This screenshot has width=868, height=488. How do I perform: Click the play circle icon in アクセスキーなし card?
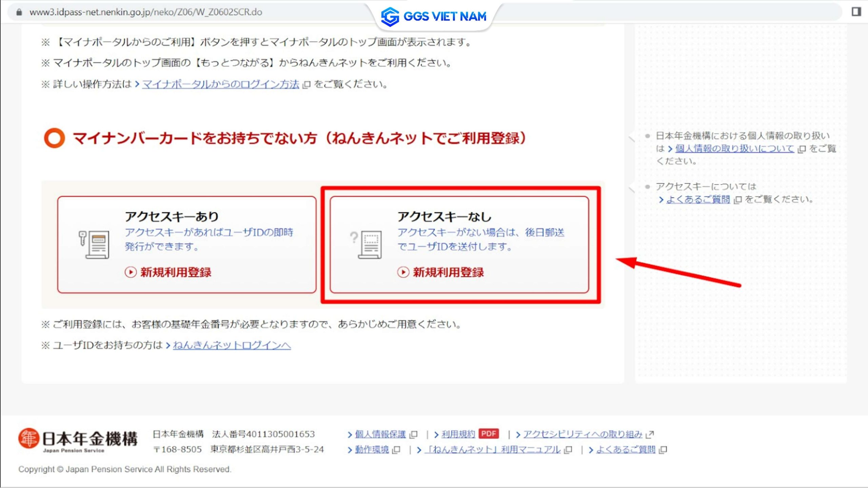click(403, 272)
